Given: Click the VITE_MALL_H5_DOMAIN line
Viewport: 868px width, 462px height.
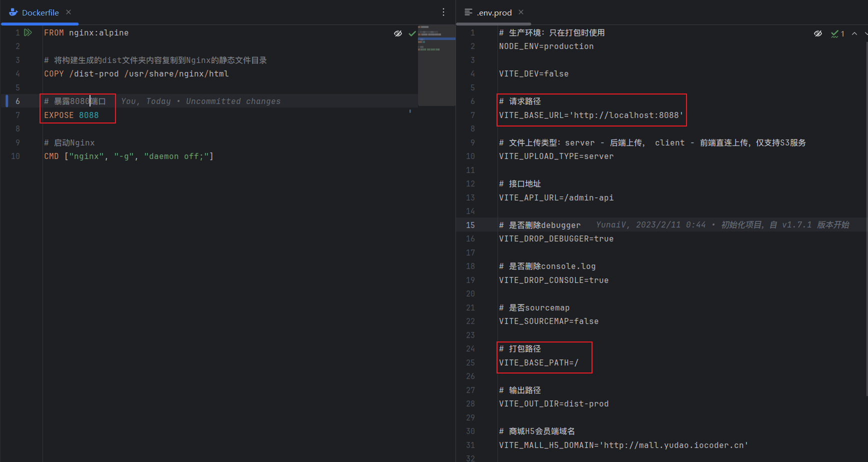Looking at the screenshot, I should point(623,445).
